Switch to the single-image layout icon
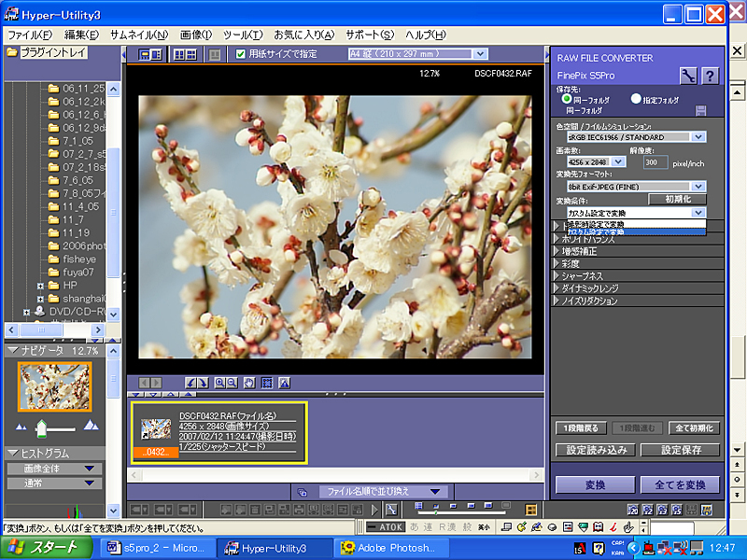747x560 pixels. pyautogui.click(x=215, y=54)
